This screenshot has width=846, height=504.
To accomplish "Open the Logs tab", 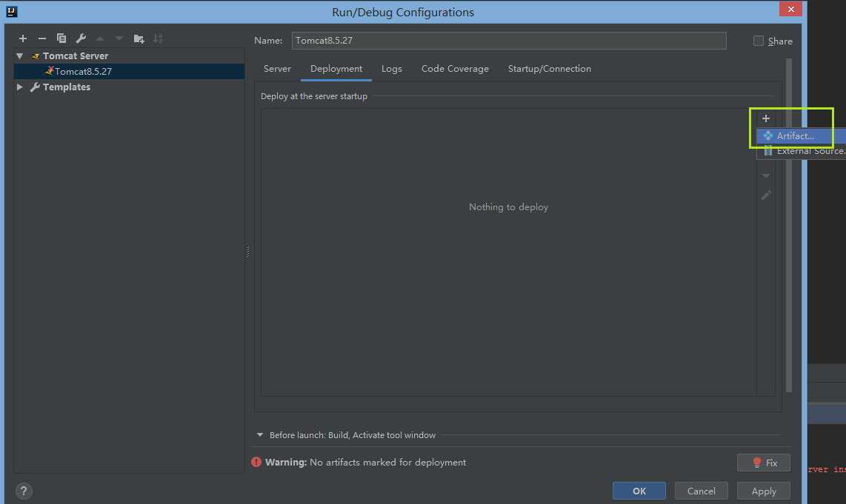I will pyautogui.click(x=392, y=69).
